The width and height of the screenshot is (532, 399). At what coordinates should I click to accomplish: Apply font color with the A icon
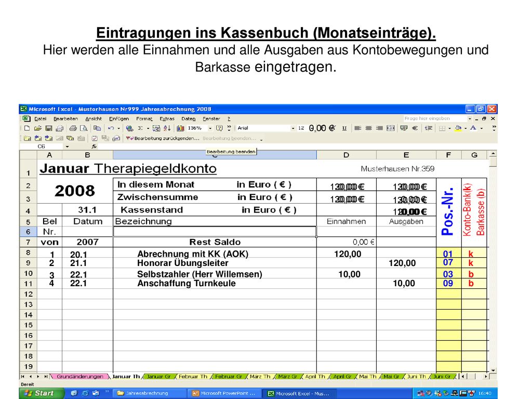click(x=473, y=128)
